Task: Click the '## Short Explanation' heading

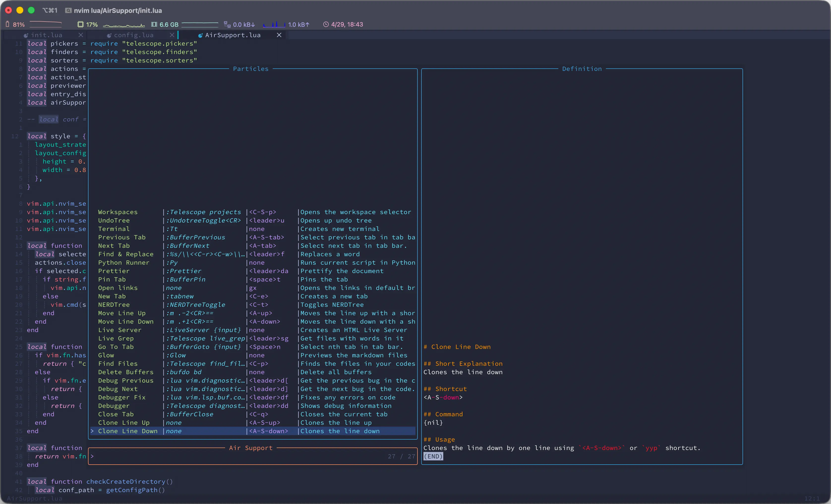Action: tap(463, 364)
